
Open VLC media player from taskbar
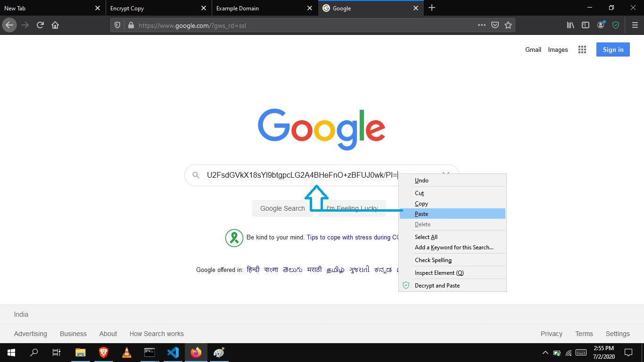126,353
